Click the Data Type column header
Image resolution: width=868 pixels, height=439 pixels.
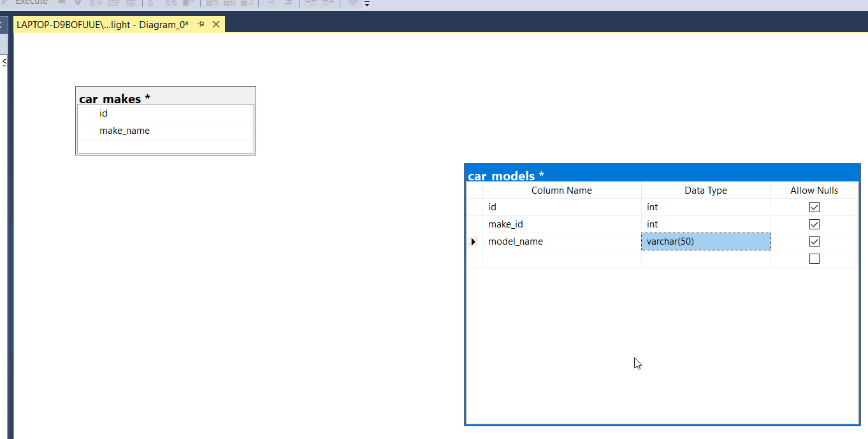pyautogui.click(x=705, y=191)
